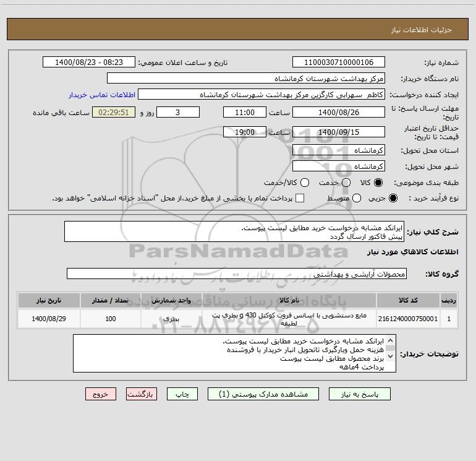This screenshot has width=476, height=461.
Task: Click the ردیف column header
Action: [449, 300]
